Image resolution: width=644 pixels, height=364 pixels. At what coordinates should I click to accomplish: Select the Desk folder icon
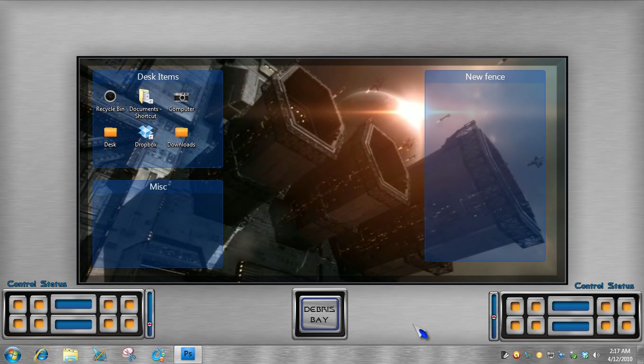pos(110,136)
